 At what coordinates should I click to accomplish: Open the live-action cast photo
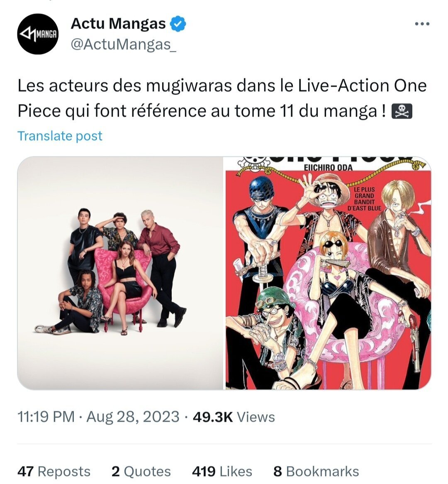(120, 273)
